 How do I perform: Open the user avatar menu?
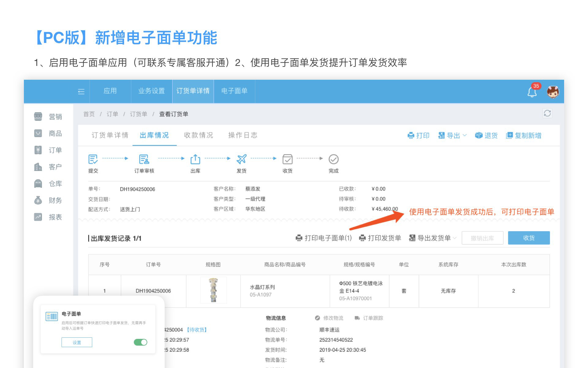(553, 92)
